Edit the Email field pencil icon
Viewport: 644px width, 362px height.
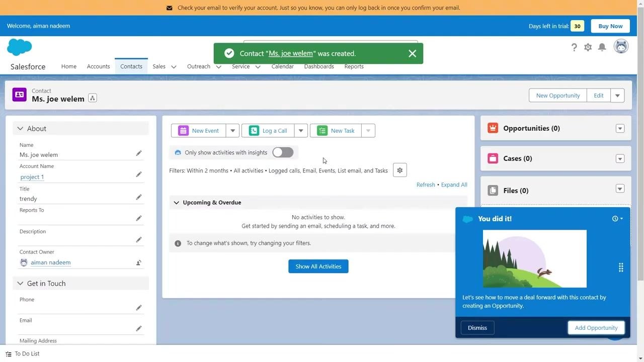tap(139, 329)
